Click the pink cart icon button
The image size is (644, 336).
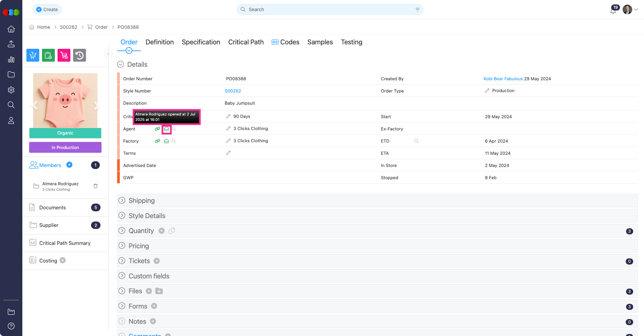(x=64, y=55)
